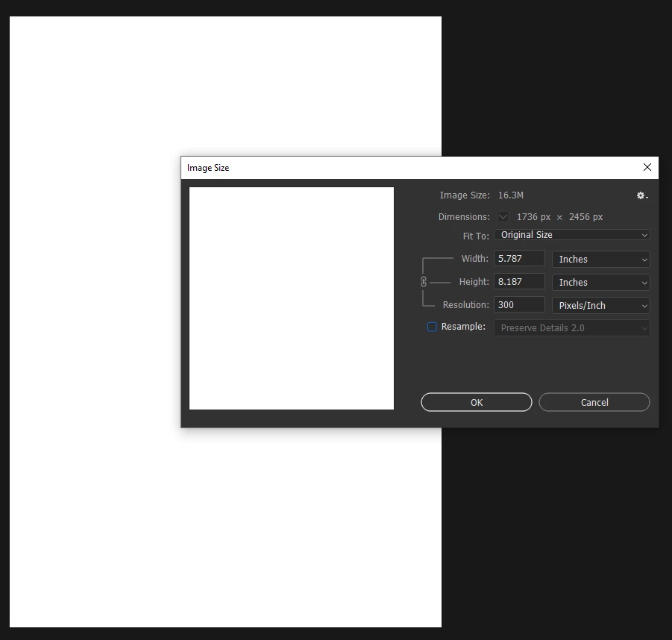Close the Image Size dialog with X
The image size is (672, 640).
coord(647,167)
